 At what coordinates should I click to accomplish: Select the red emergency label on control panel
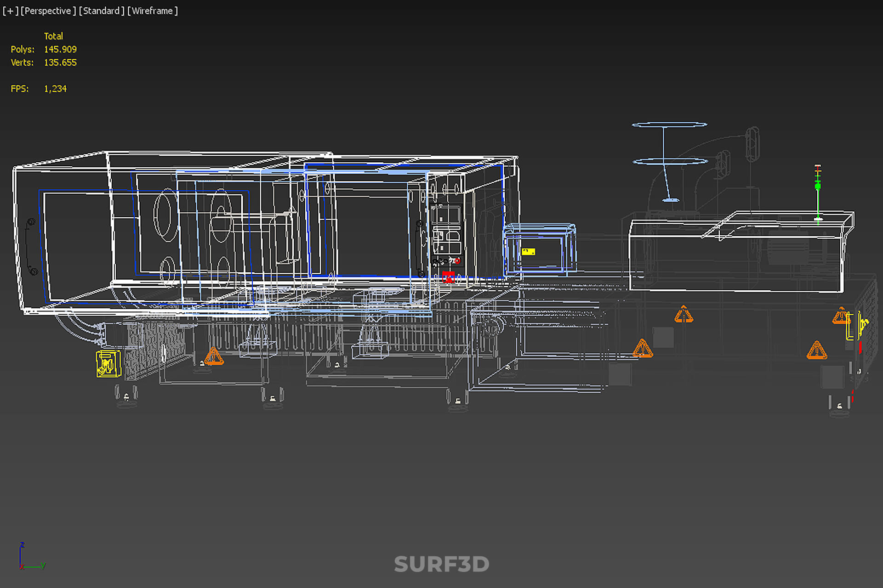click(448, 277)
